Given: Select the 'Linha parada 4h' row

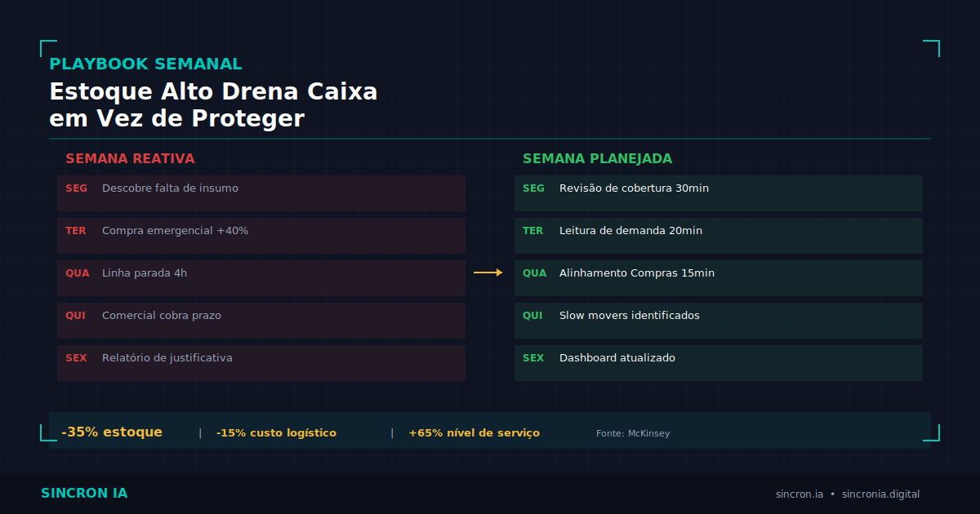Looking at the screenshot, I should tap(261, 278).
